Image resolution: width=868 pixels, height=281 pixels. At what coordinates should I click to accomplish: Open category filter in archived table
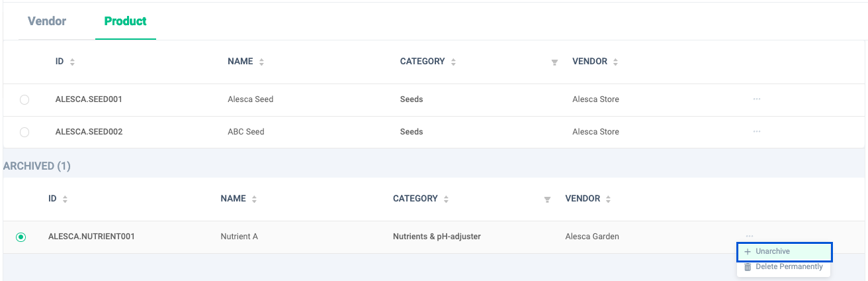tap(547, 199)
